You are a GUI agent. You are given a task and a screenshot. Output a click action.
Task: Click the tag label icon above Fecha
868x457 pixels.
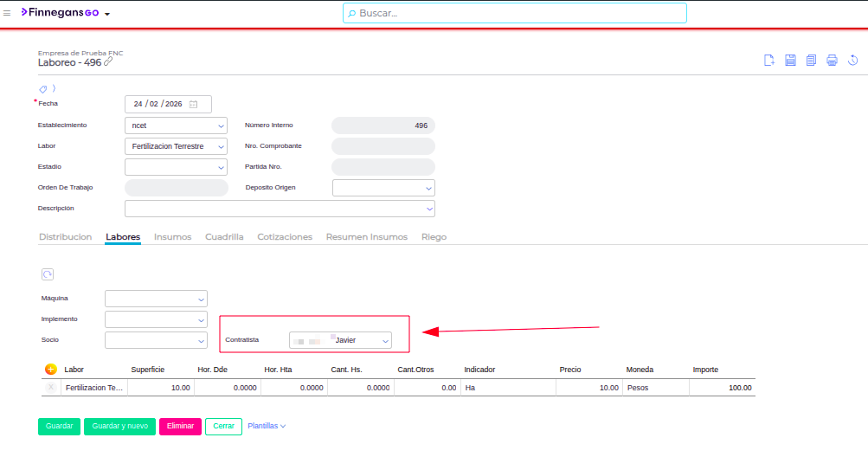coord(42,88)
